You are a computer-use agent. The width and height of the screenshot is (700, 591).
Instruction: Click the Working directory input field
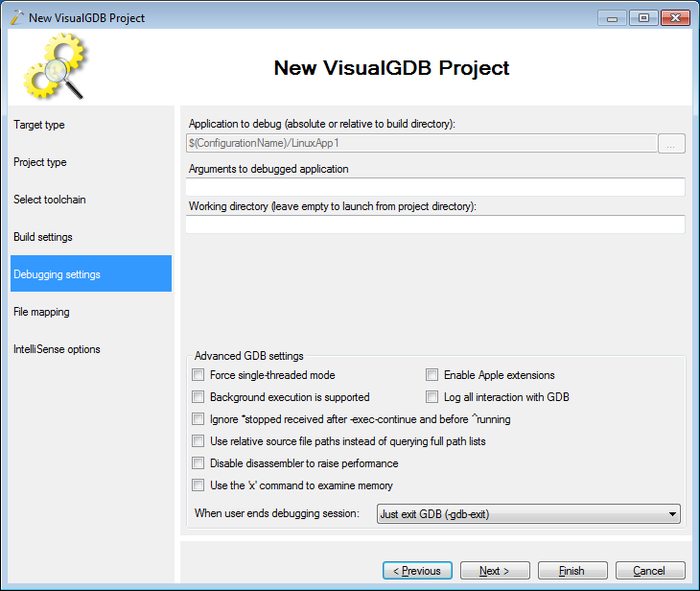pos(435,225)
